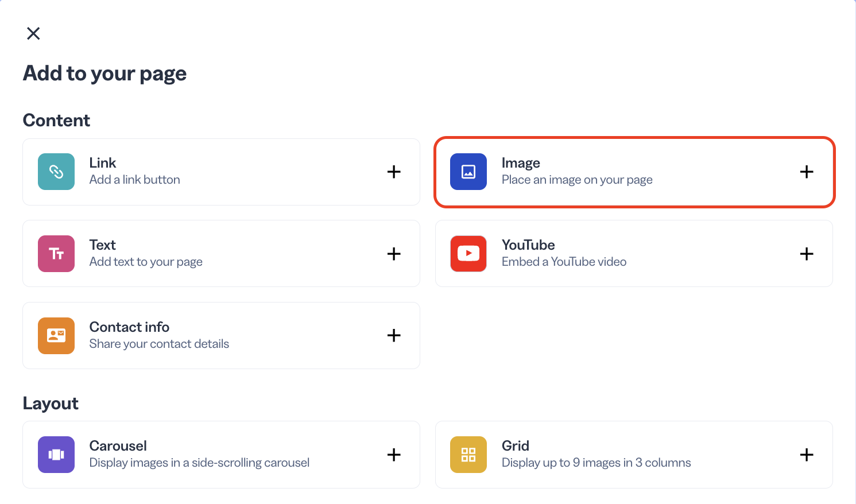
Task: Click the plus to add a Link
Action: tap(394, 172)
